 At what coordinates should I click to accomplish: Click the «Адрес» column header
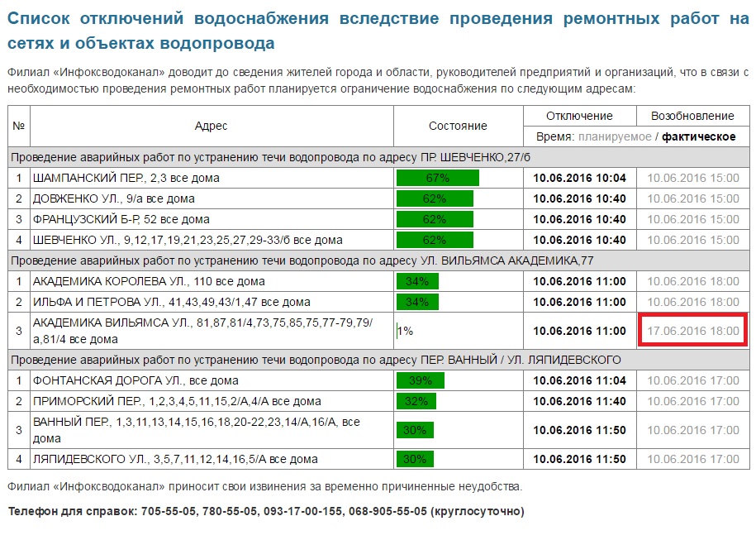click(x=211, y=126)
